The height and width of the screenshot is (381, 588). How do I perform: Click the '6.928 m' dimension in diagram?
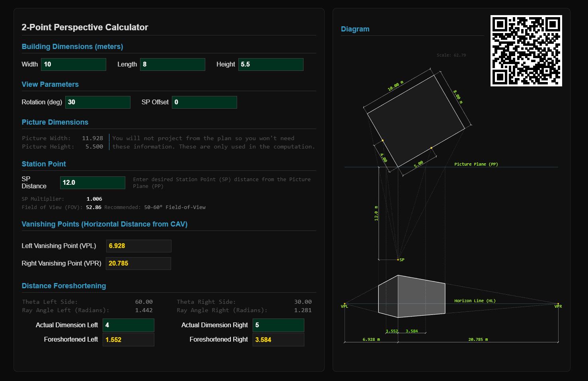371,340
